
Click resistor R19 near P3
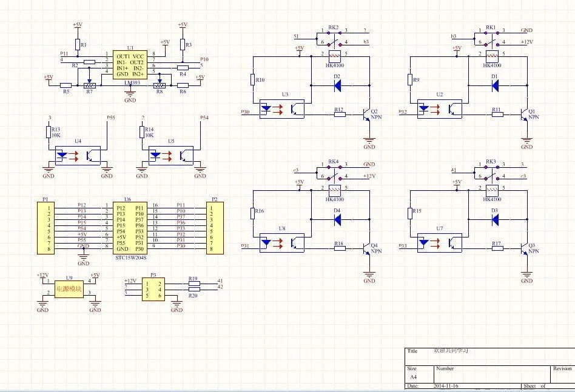pyautogui.click(x=193, y=283)
